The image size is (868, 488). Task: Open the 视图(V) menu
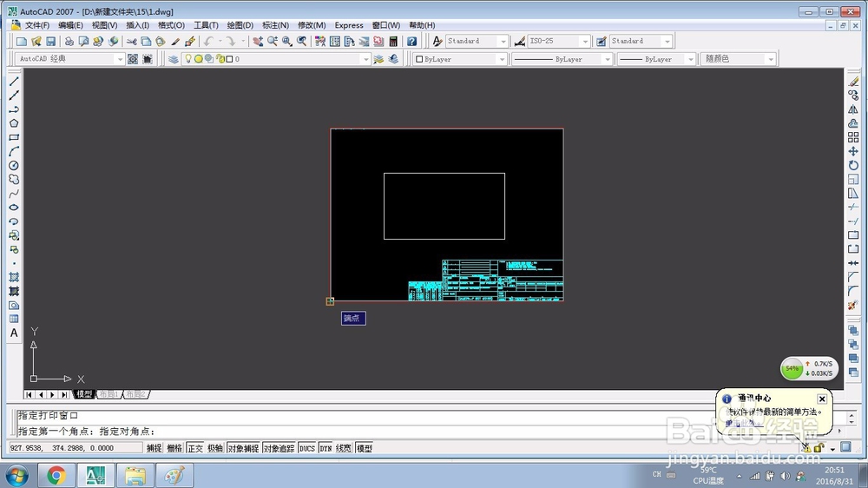click(105, 25)
